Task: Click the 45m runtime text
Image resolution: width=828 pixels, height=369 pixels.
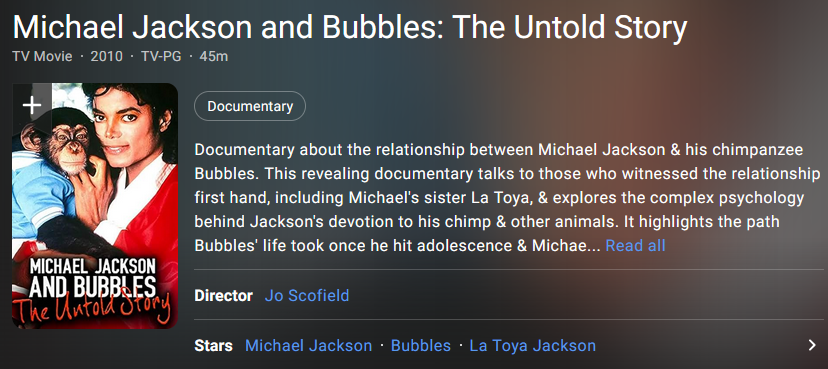Action: (x=214, y=56)
